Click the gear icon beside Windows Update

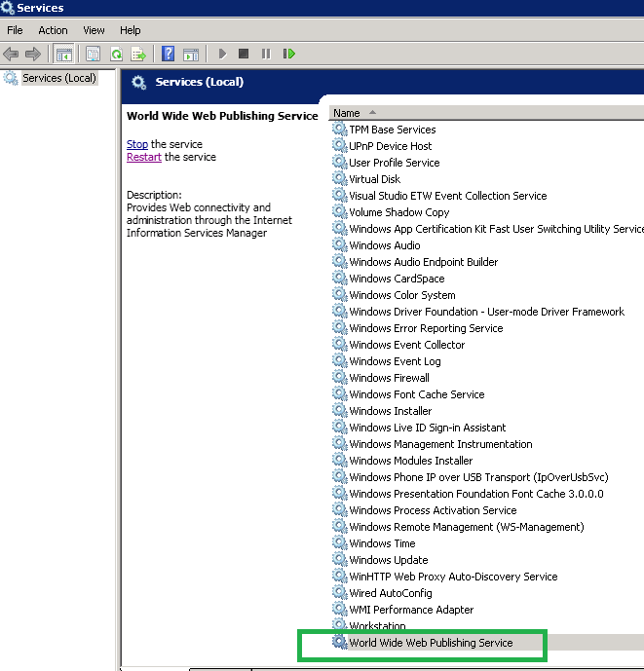(x=340, y=559)
